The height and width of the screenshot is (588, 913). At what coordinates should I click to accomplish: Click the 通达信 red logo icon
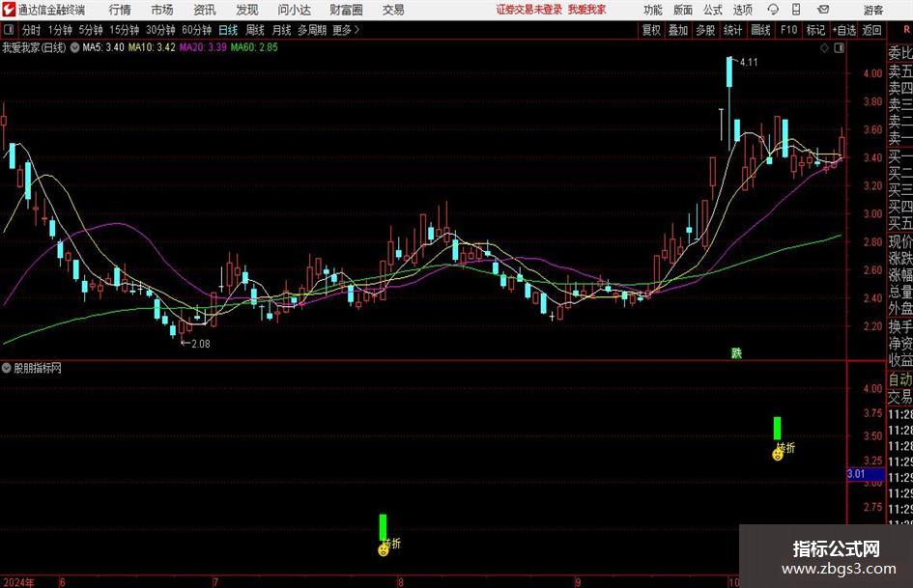click(x=8, y=10)
